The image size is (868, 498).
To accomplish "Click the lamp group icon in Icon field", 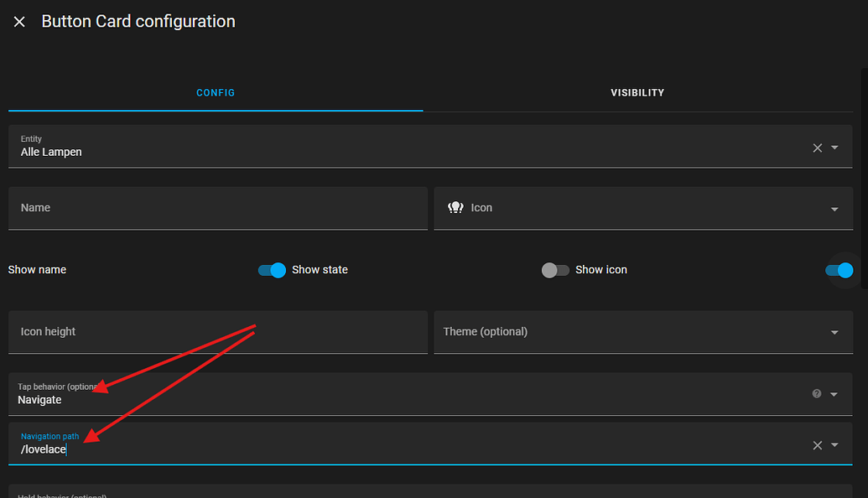I will coord(455,208).
